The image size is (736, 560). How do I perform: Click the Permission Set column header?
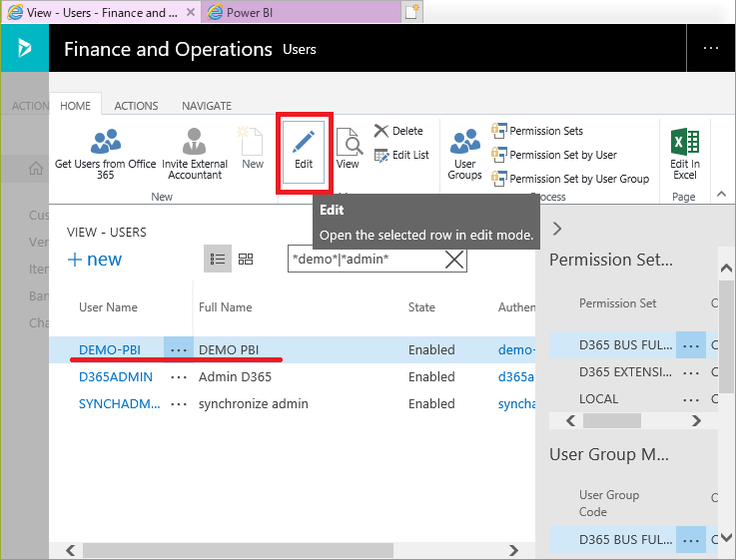pos(618,303)
